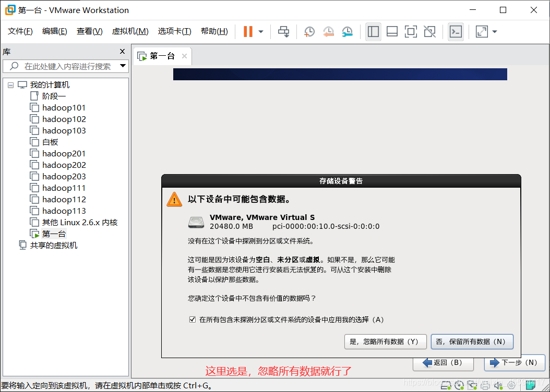Toggle Unity mode icon
The width and height of the screenshot is (550, 392).
pos(429,31)
